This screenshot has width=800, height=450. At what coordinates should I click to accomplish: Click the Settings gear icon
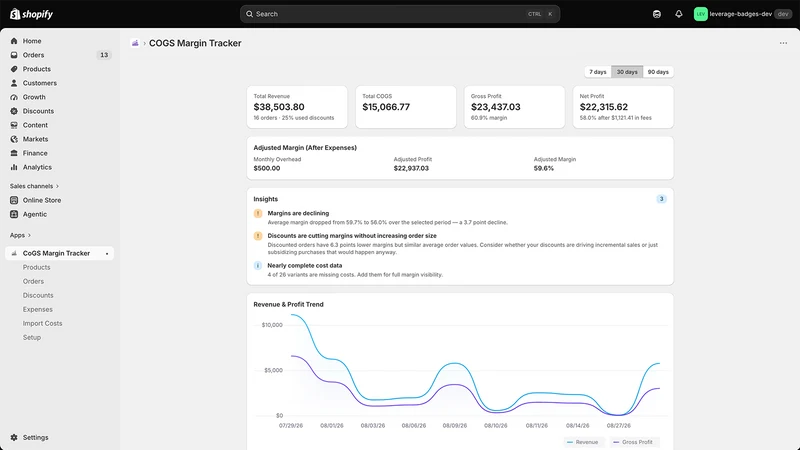14,438
